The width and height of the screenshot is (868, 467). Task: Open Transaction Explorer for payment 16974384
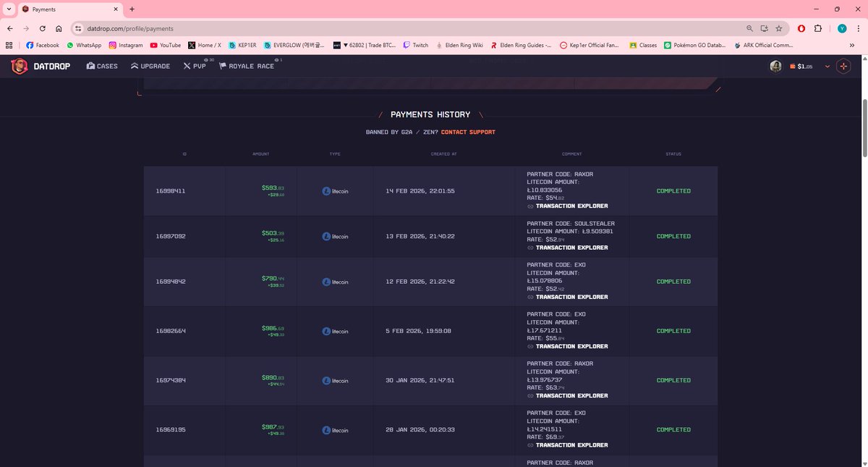coord(567,396)
